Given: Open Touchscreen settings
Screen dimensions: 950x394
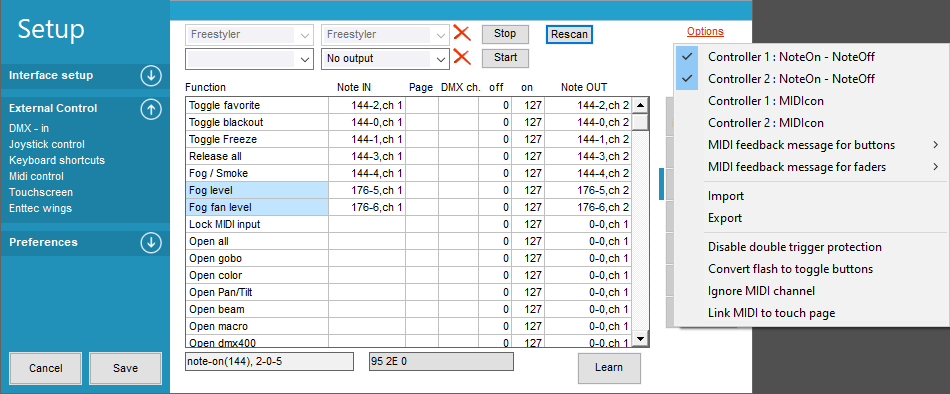Looking at the screenshot, I should [41, 192].
